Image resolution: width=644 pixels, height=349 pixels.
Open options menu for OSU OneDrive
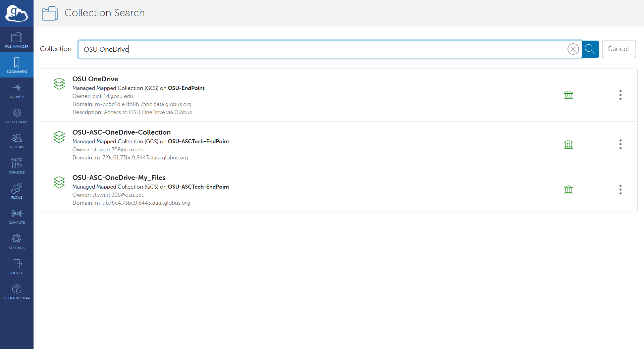(621, 95)
